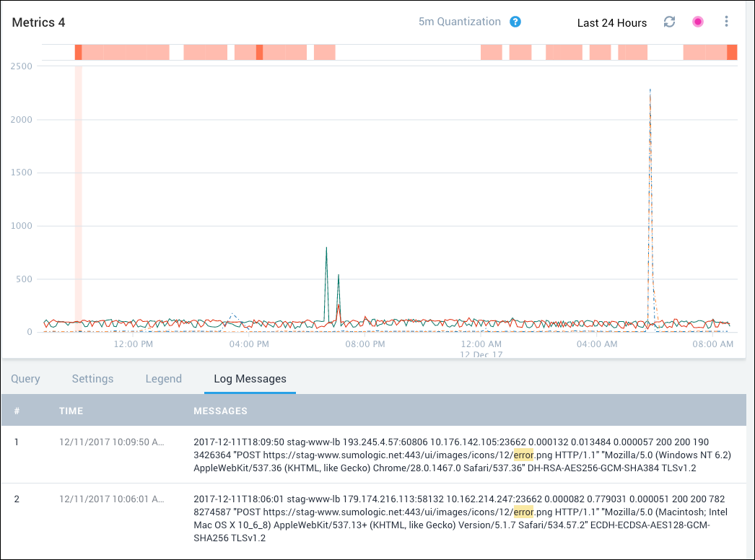Open the 5m Quantization setting
Viewport: 755px width, 560px height.
click(459, 22)
